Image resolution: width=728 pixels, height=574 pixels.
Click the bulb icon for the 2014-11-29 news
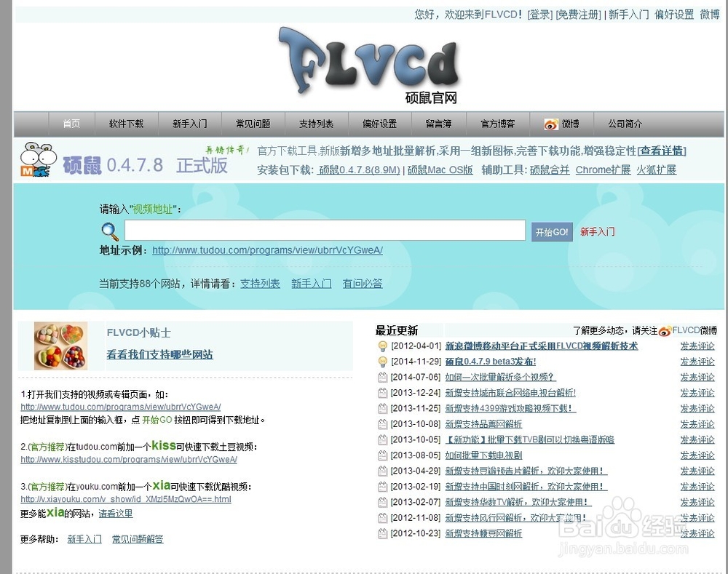tap(383, 362)
